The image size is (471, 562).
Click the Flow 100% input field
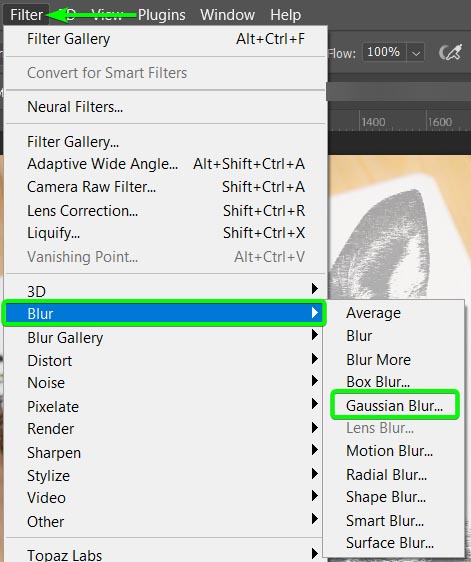pyautogui.click(x=384, y=53)
